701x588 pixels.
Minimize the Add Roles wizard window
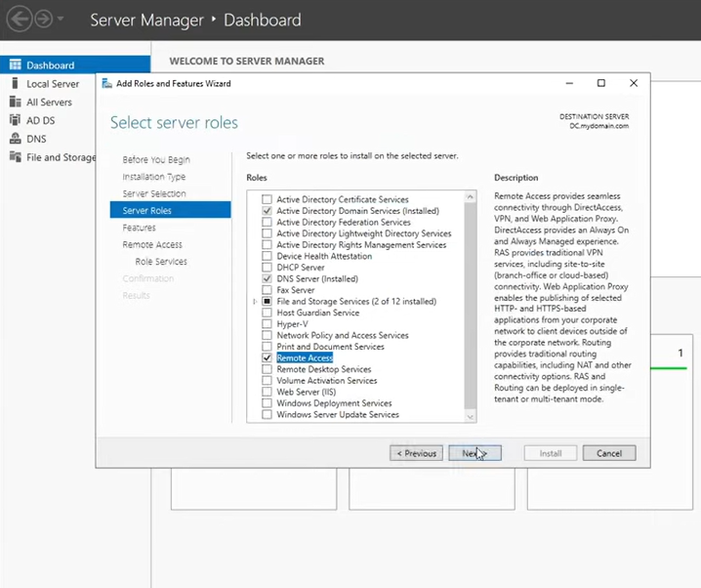569,83
